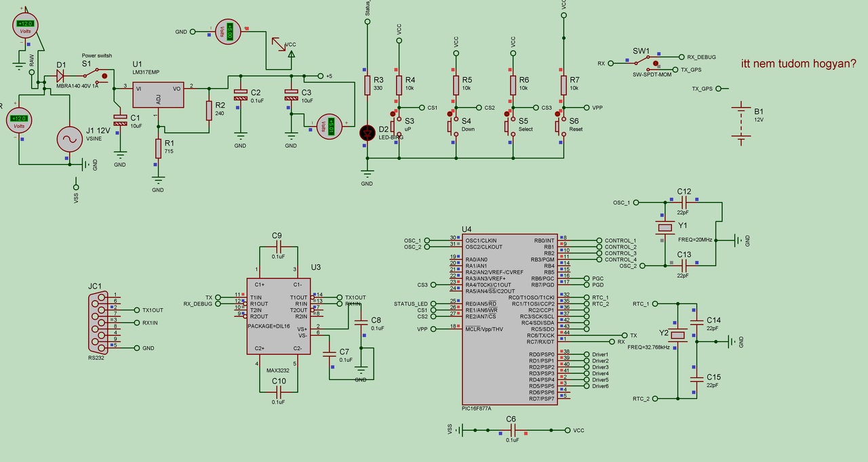
Task: Select capacitor C10 below U3
Action: [x=278, y=392]
